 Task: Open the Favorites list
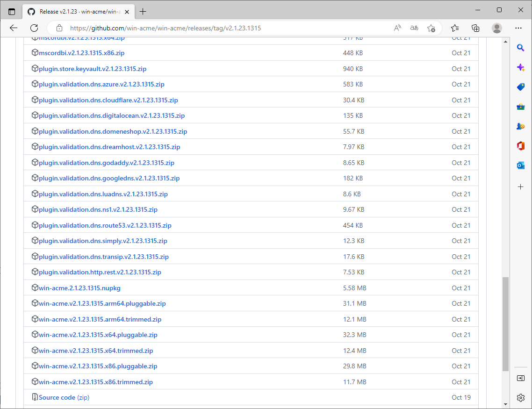[455, 28]
